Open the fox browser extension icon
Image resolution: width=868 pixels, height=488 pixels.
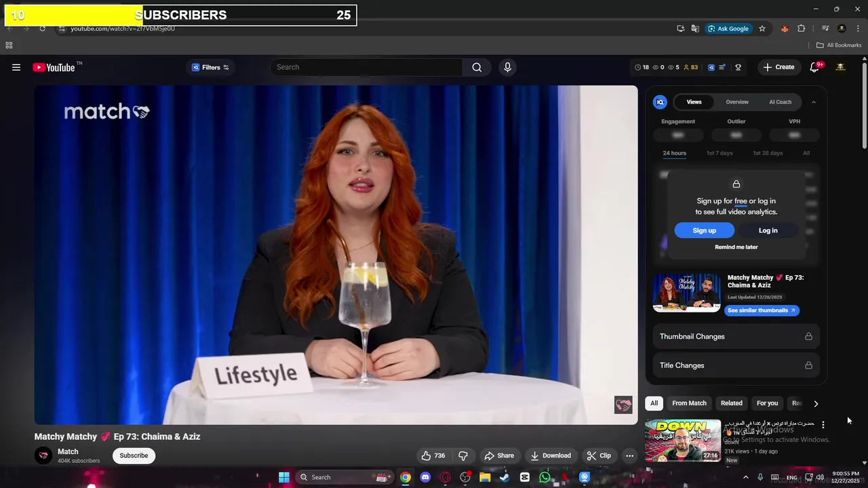pos(785,28)
